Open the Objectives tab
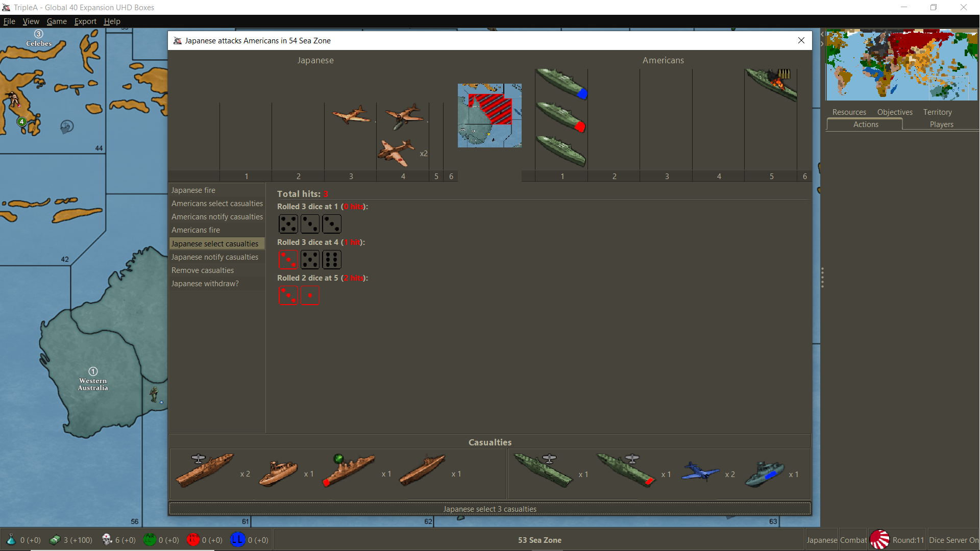980x551 pixels. click(x=895, y=112)
